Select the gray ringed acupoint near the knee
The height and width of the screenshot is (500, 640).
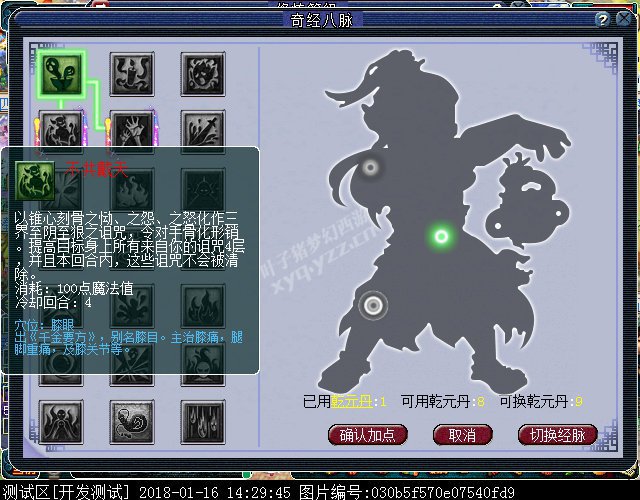(x=373, y=305)
